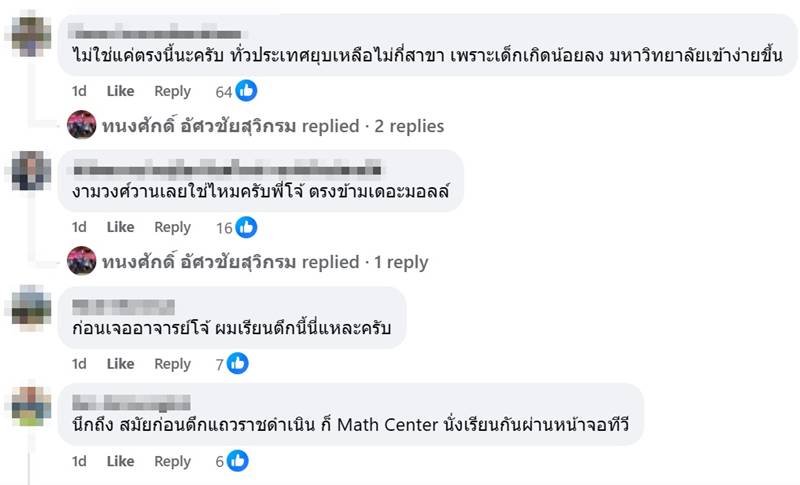
Task: Open avatar of the Math Center commenter
Action: (x=33, y=406)
